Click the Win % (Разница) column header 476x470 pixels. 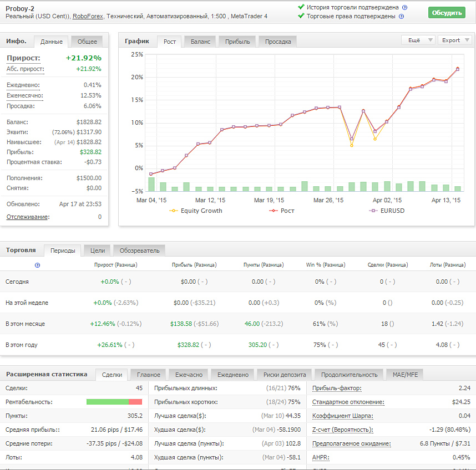coord(326,265)
